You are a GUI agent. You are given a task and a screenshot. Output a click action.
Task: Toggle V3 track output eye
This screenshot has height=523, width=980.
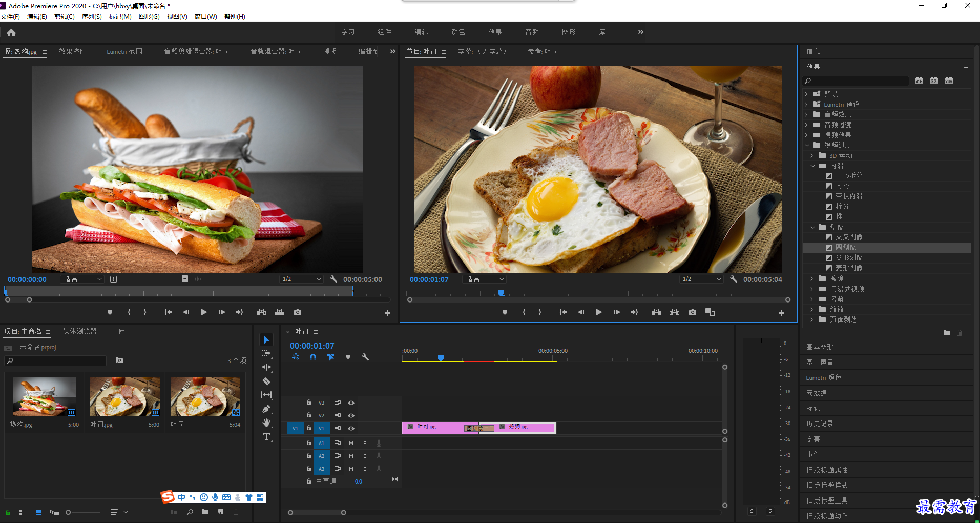[351, 403]
